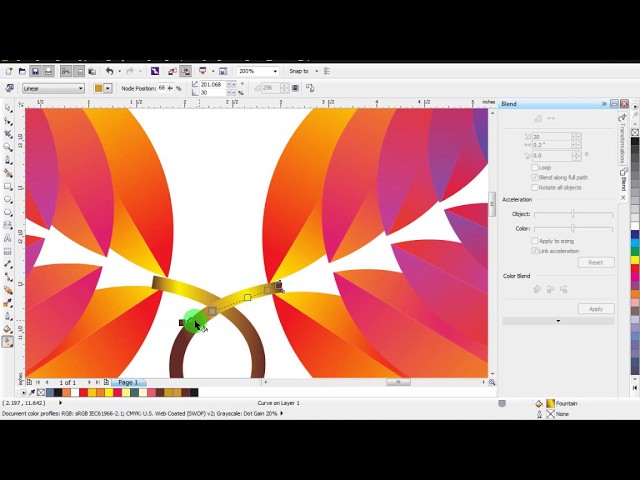Image resolution: width=640 pixels, height=480 pixels.
Task: Enable the Loop checkbox
Action: tap(534, 167)
